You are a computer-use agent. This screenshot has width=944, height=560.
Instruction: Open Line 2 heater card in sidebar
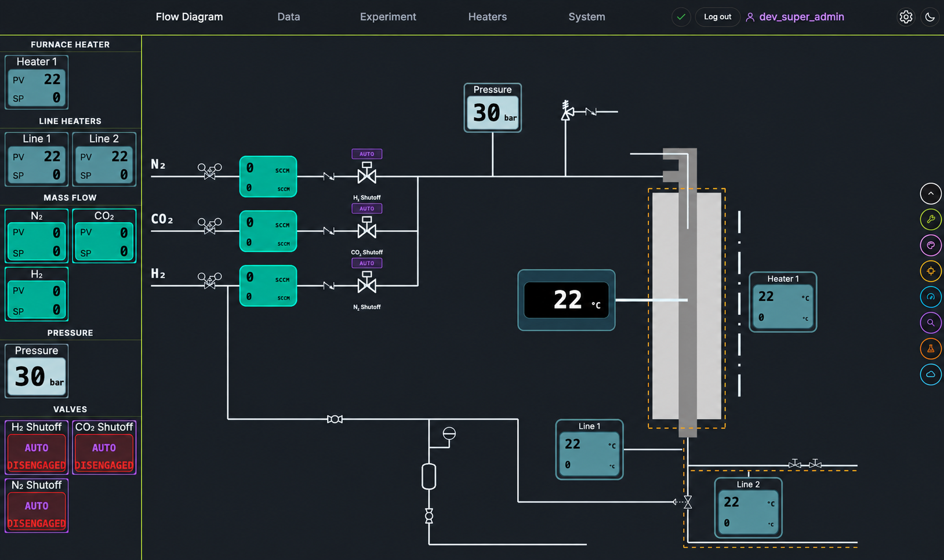pyautogui.click(x=104, y=159)
